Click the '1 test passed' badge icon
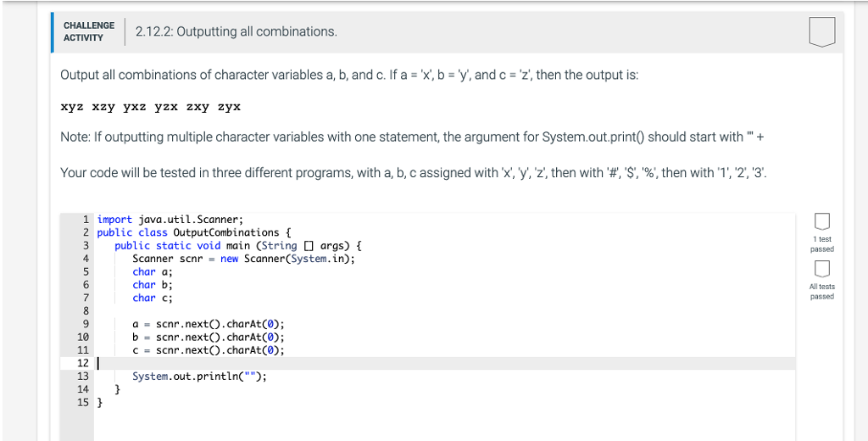The width and height of the screenshot is (868, 441). tap(821, 221)
